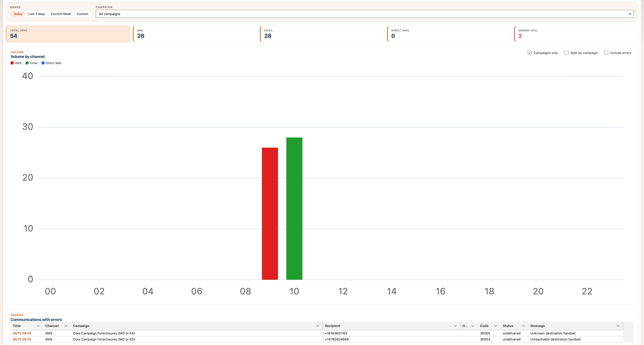Click the 06/15 09:00 time in the +18163651162 row
Screen dimensions: 644x345
(22, 333)
